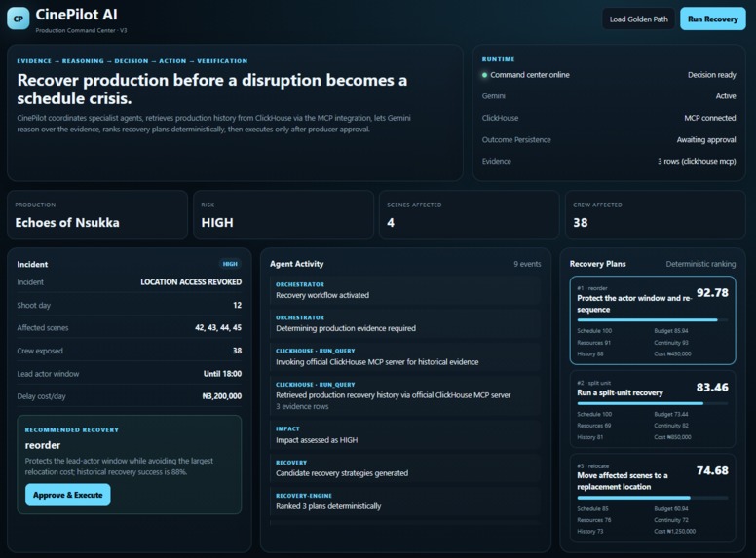Click the Echoes of Nsukka production card
Viewport: 756px width, 558px height.
tap(97, 214)
